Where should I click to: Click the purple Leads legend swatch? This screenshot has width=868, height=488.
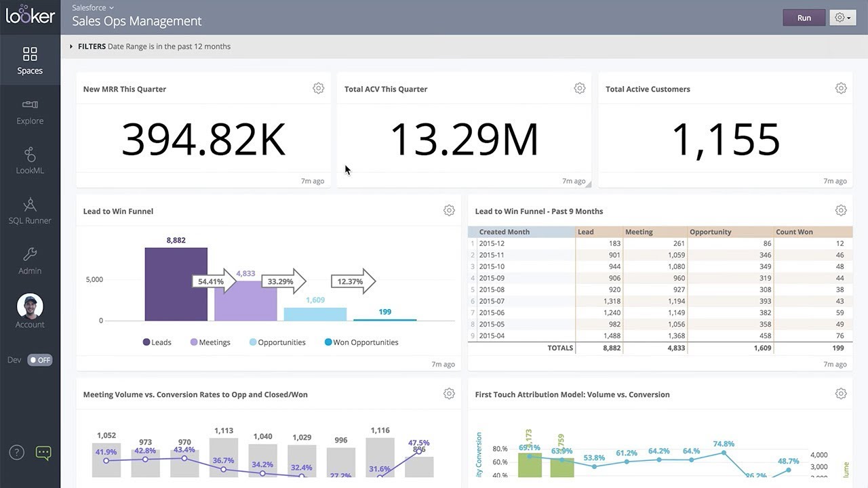tap(144, 342)
